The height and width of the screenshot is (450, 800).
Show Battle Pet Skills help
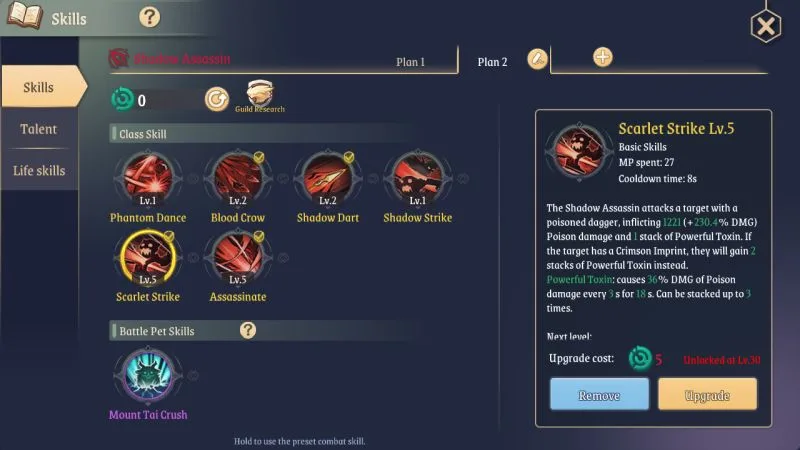[x=248, y=330]
